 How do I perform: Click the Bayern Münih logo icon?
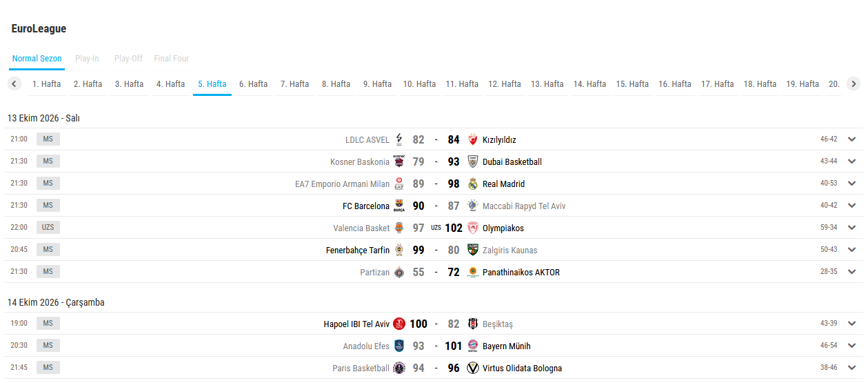pyautogui.click(x=472, y=346)
